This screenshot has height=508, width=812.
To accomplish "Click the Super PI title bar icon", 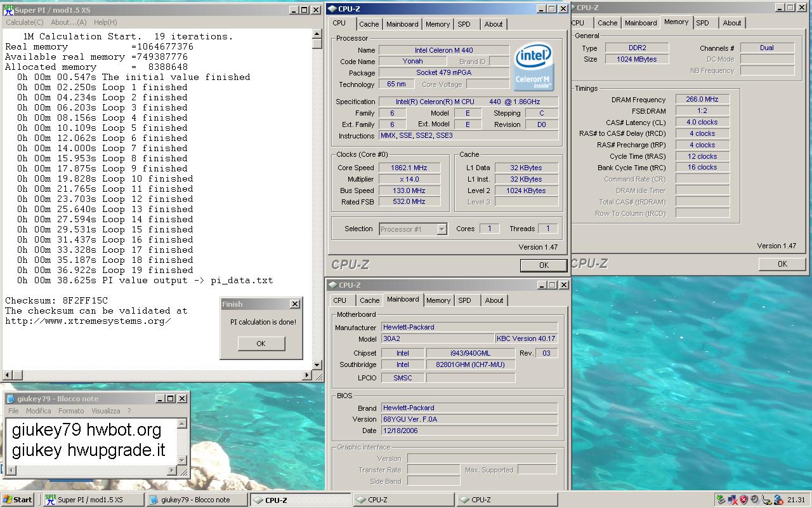I will pyautogui.click(x=9, y=10).
